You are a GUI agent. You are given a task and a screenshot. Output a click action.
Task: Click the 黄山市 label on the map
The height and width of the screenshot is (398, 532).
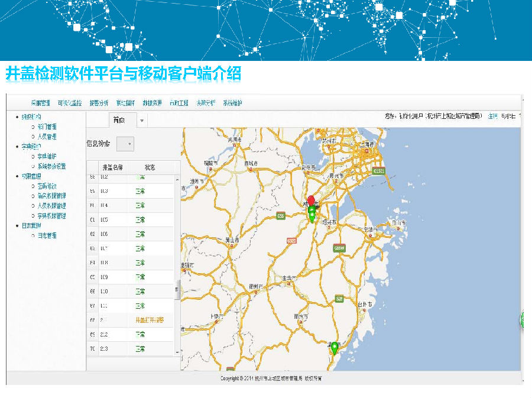tap(232, 240)
